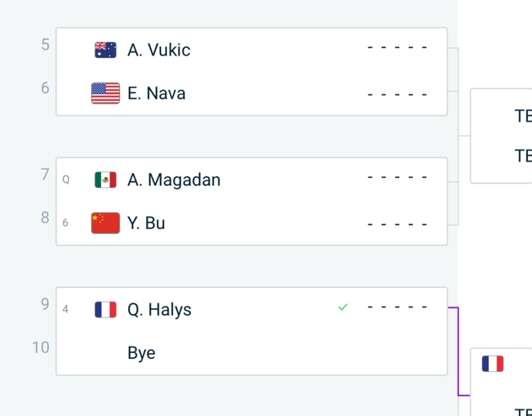The height and width of the screenshot is (416, 532).
Task: Click the Bye entry in the draw
Action: [x=141, y=353]
